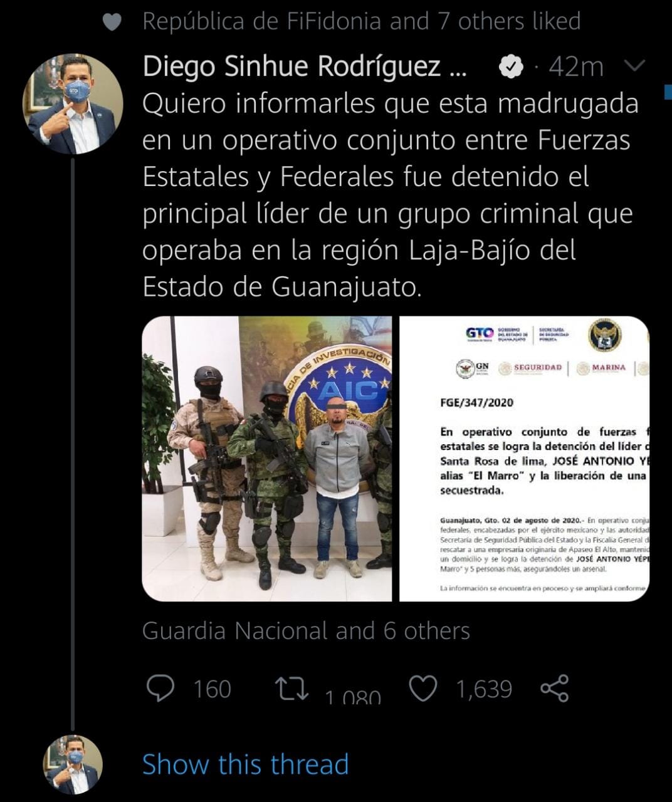Click the small liked heart icon
Image resolution: width=672 pixels, height=802 pixels.
click(112, 23)
